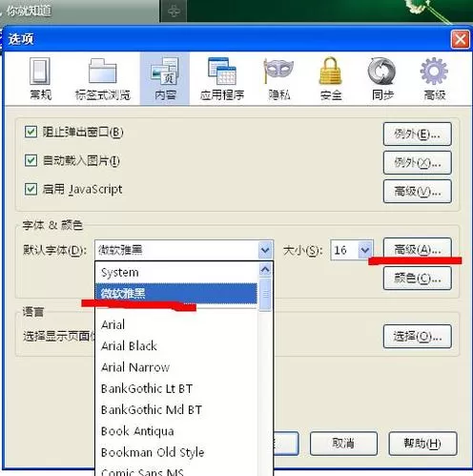The image size is (473, 476).
Task: Choose 微软雅黑 in the font list
Action: [x=176, y=293]
